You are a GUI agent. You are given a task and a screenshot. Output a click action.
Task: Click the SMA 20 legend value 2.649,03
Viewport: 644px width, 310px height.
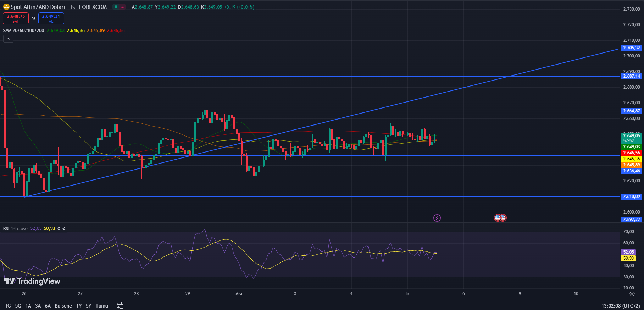tap(56, 31)
